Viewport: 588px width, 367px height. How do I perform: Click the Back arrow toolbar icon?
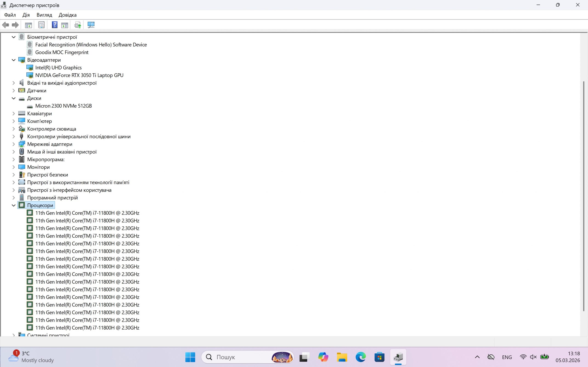click(x=5, y=25)
